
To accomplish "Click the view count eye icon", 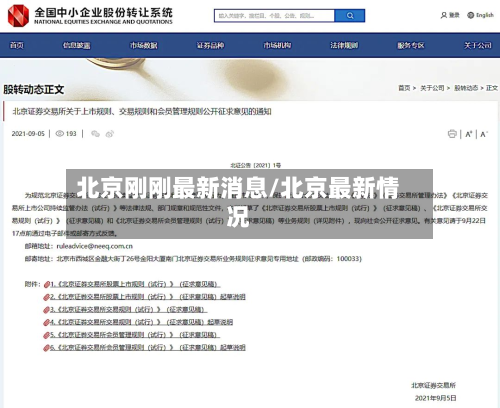I will coord(59,134).
